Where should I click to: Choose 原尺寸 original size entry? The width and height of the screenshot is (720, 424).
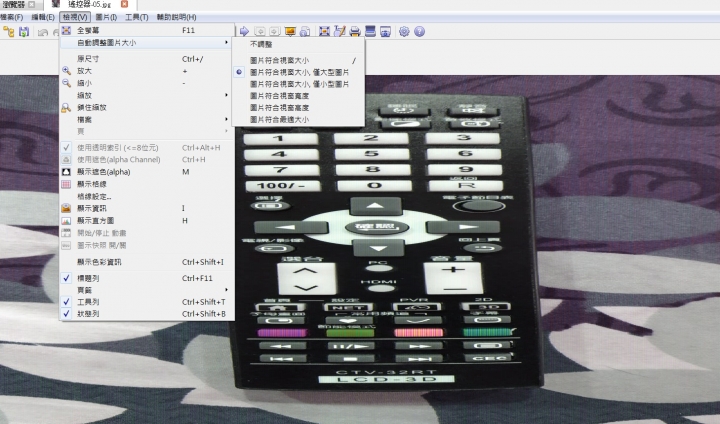(x=147, y=59)
